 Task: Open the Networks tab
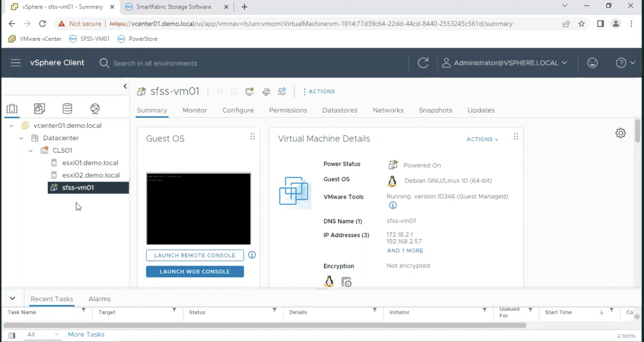[x=388, y=110]
